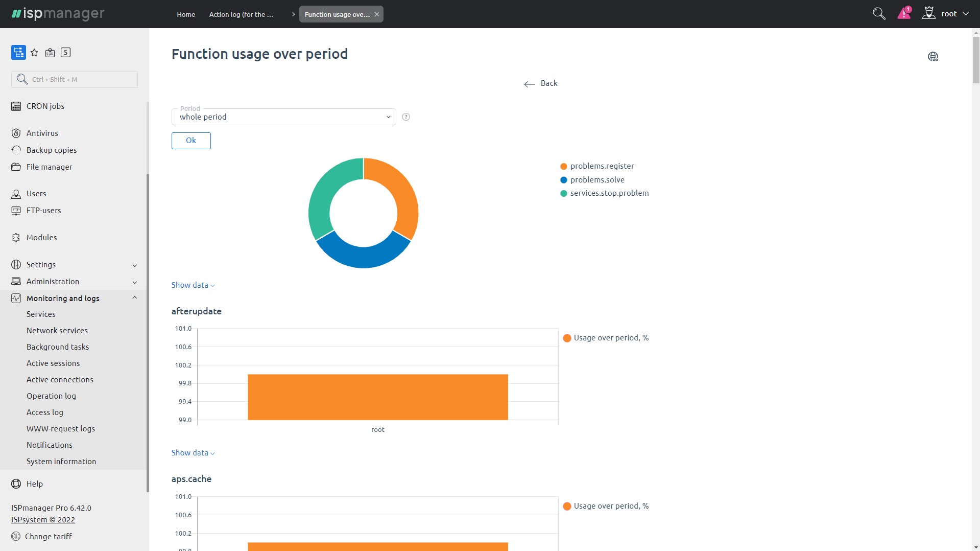Screen dimensions: 980x551
Task: Close the Function usage tab
Action: (377, 14)
